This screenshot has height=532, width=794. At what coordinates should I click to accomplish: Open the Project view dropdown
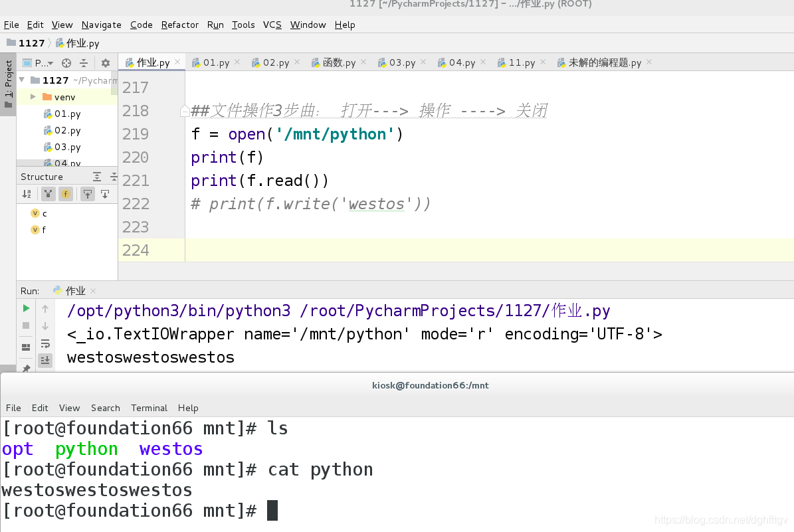[x=39, y=63]
